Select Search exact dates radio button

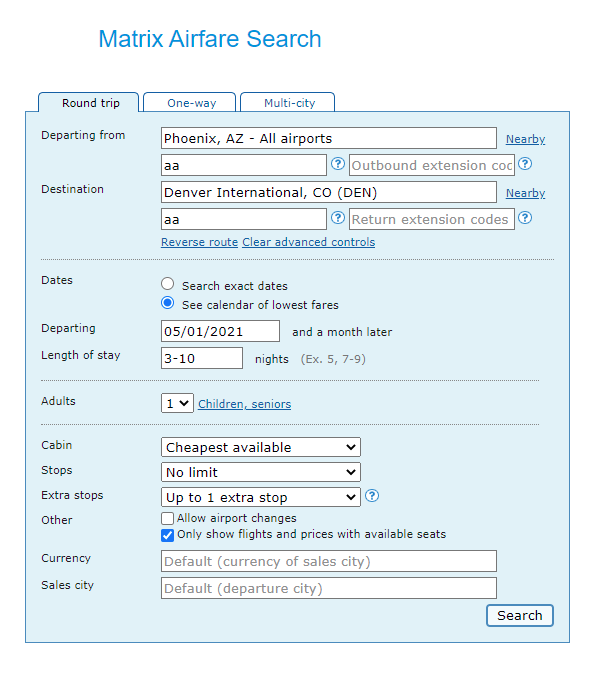167,284
